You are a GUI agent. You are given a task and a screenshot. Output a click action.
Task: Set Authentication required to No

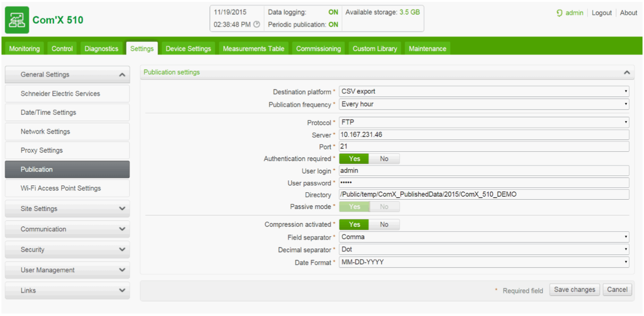click(385, 158)
